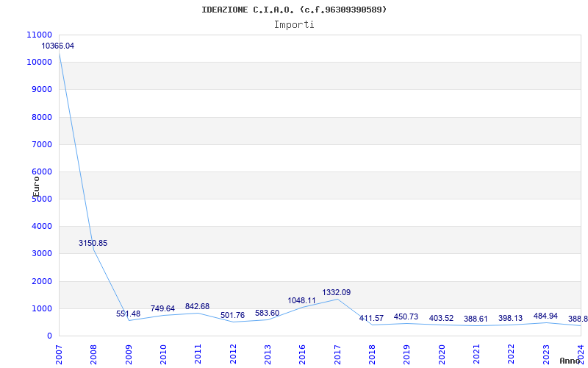Select data label 398.13
This screenshot has height=368, width=588.
(510, 318)
